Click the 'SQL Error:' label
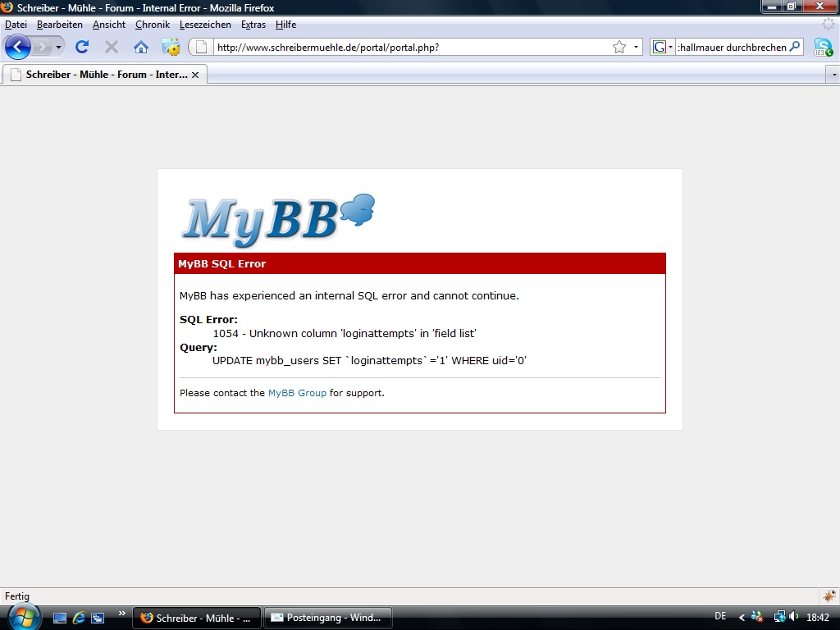840x630 pixels. pos(208,319)
